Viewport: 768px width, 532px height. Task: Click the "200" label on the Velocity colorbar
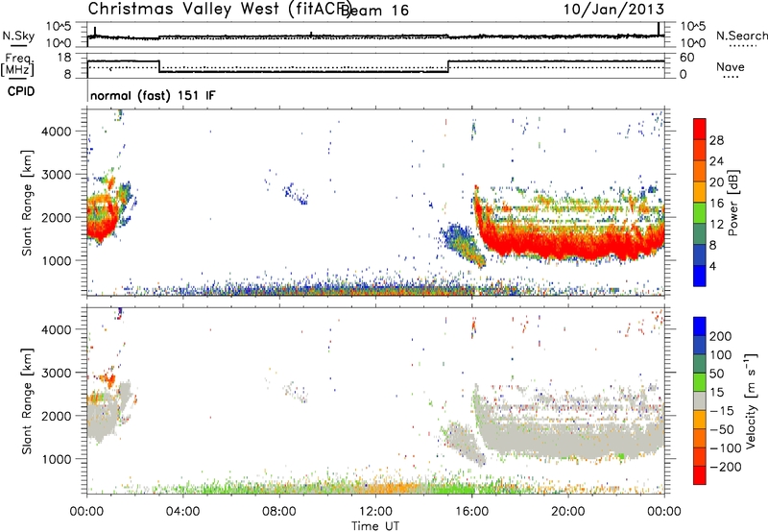(x=721, y=336)
